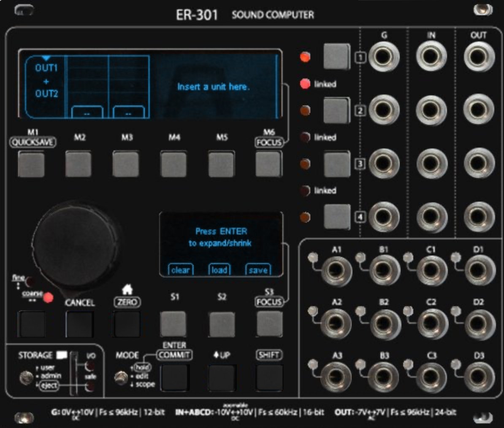Click the OUT jack on row 2
This screenshot has width=504, height=428.
point(479,110)
